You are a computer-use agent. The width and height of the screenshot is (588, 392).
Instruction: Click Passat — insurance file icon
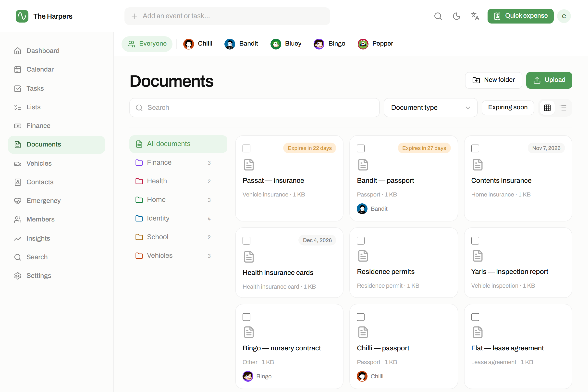[249, 164]
